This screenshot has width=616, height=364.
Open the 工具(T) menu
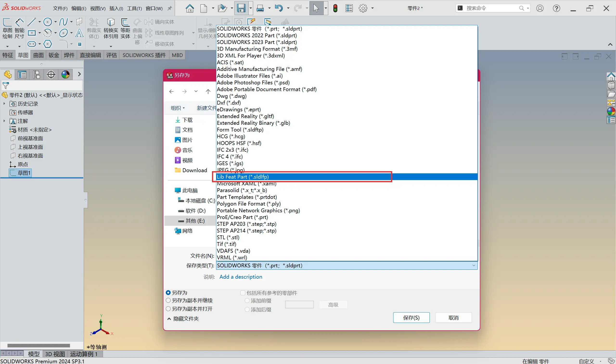[x=134, y=8]
